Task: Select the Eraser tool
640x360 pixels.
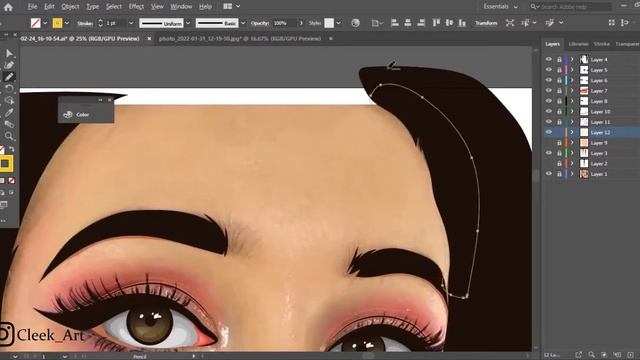Action: click(9, 124)
